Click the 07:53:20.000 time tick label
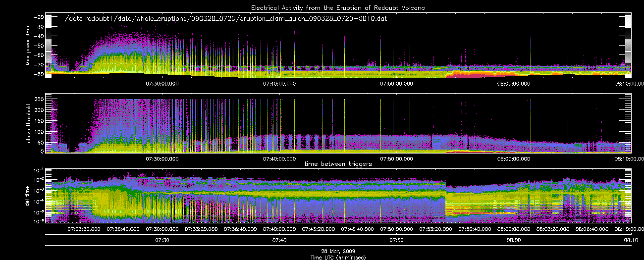This screenshot has height=260, width=644. [436, 230]
